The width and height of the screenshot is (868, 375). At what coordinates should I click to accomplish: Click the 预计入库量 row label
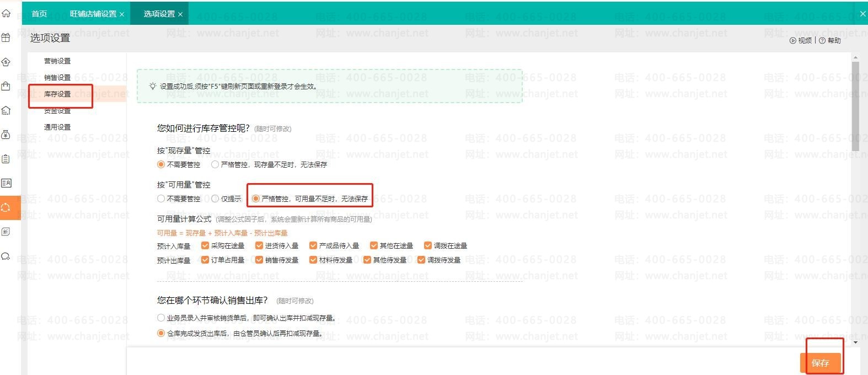coord(174,246)
